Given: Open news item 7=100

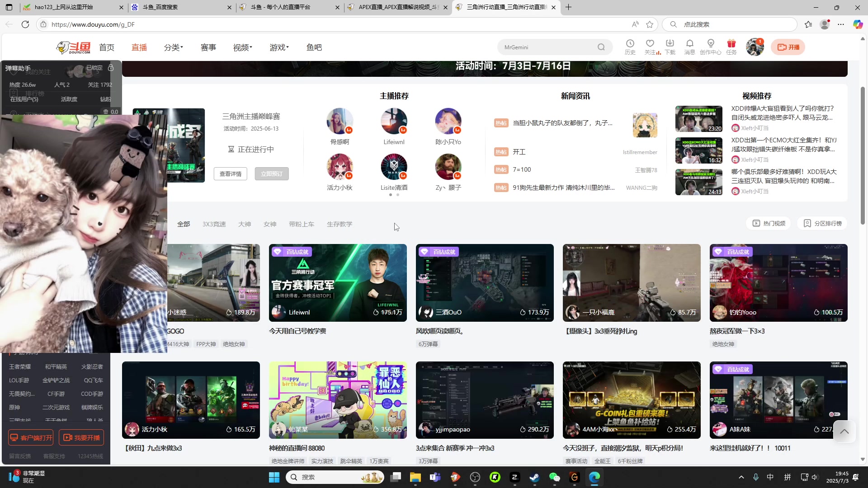Looking at the screenshot, I should point(522,169).
